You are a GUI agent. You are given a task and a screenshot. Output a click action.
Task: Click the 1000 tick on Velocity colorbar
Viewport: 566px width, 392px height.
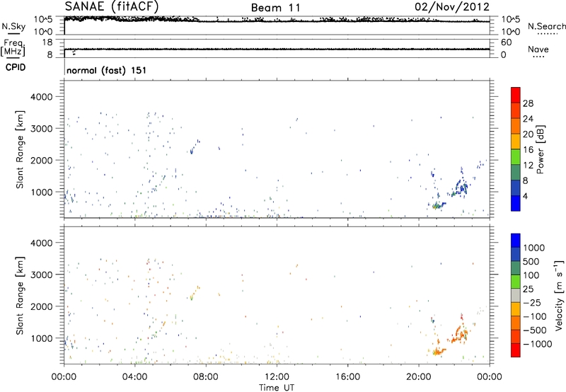[x=534, y=248]
